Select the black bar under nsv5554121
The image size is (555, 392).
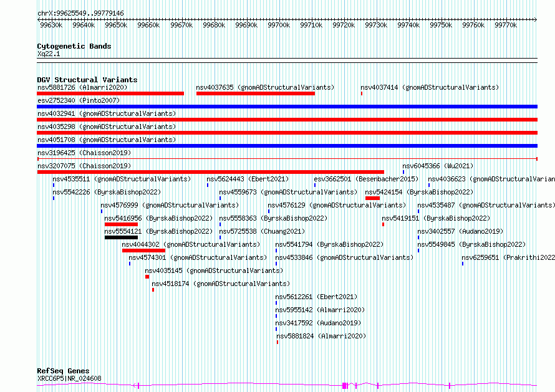[121, 237]
